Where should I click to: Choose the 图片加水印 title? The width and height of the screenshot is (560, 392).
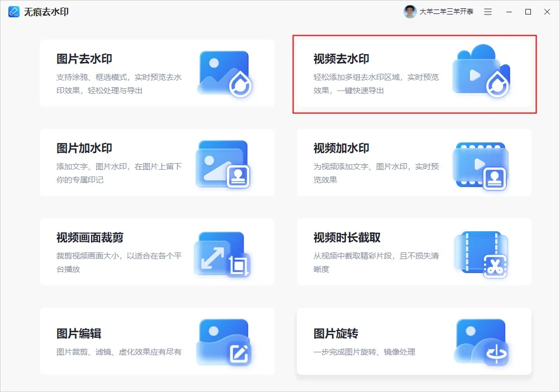[x=84, y=148]
